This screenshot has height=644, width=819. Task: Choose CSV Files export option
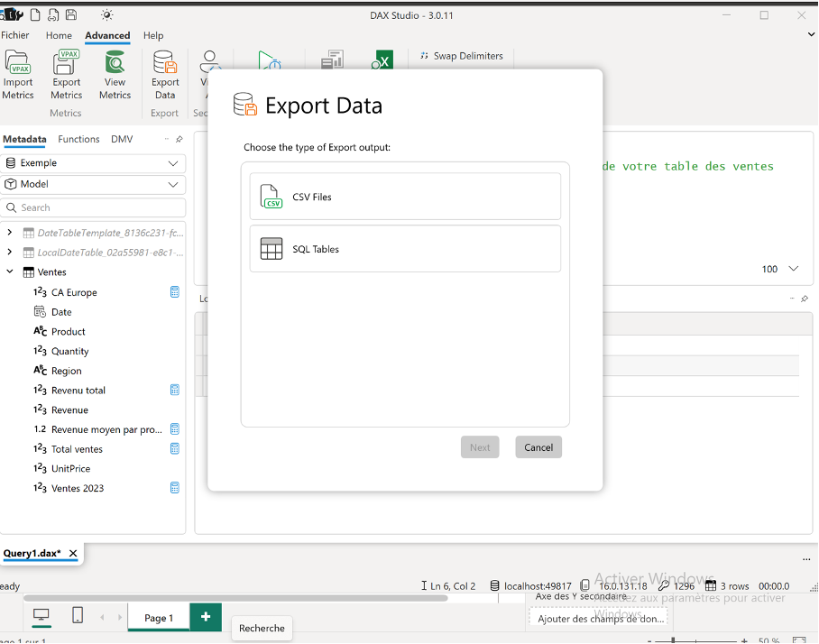(405, 197)
